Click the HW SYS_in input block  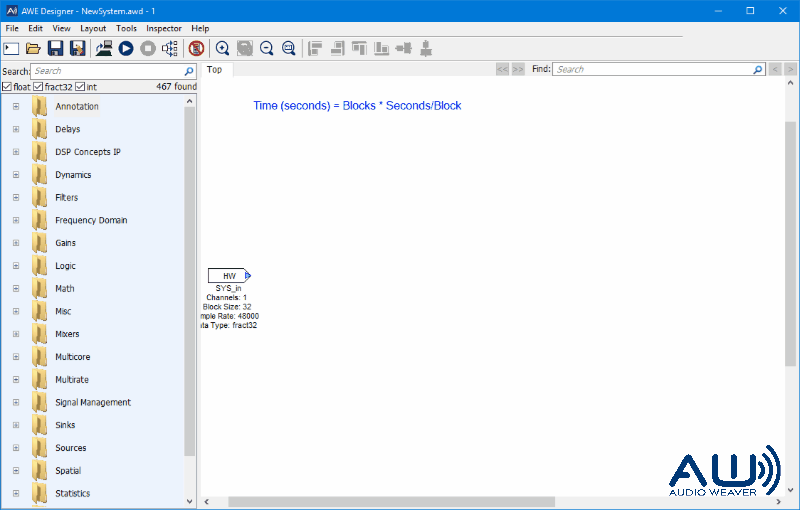point(227,275)
